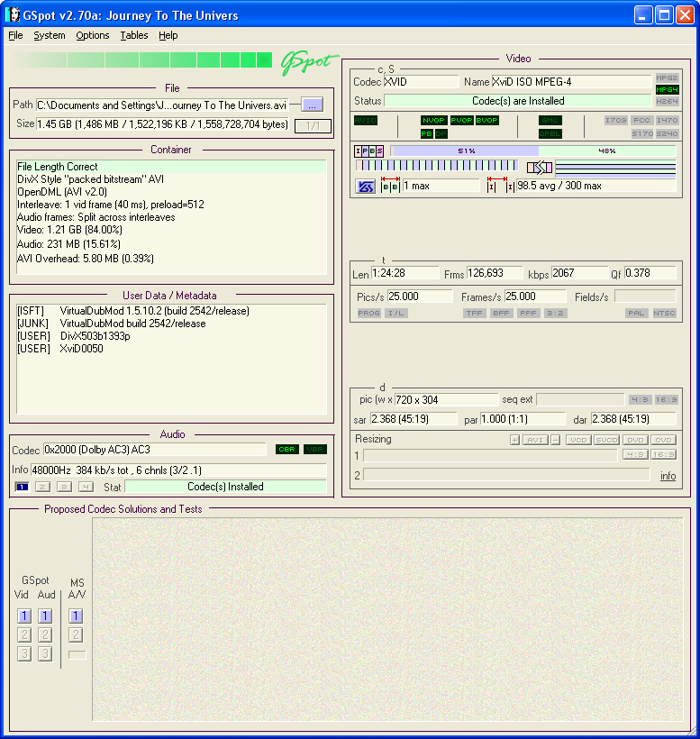The image size is (700, 739).
Task: Click the PAL indicator
Action: [x=636, y=313]
